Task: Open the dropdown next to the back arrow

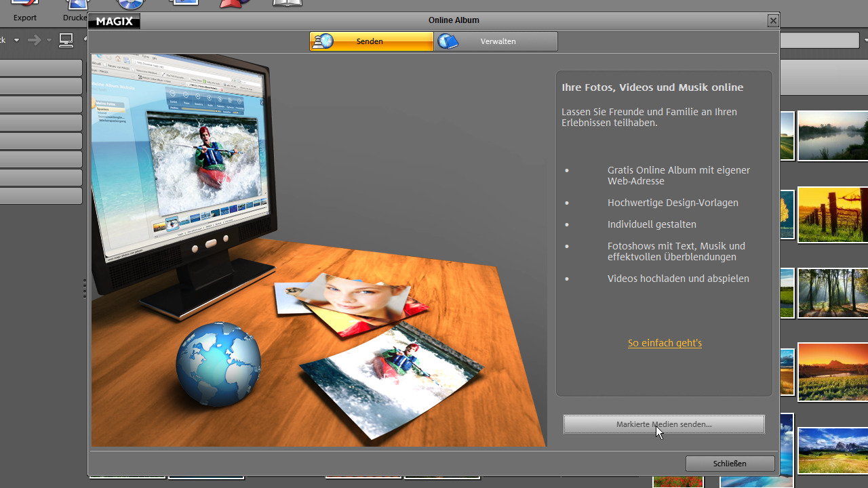Action: 16,39
